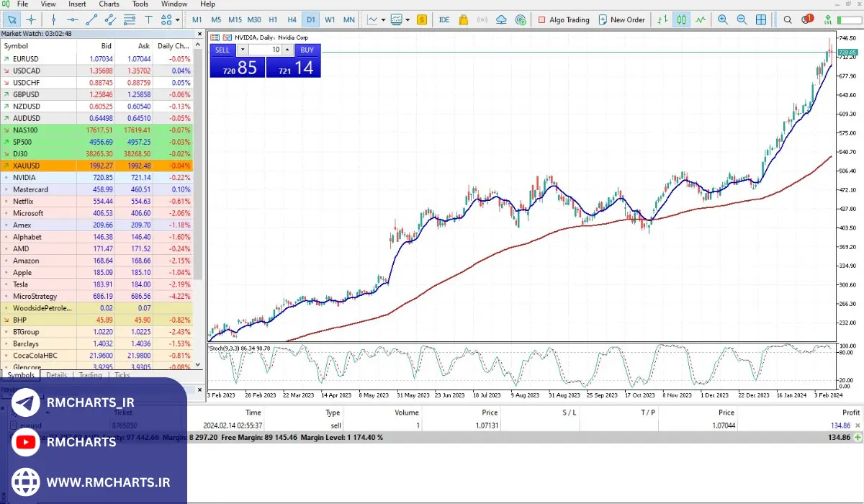Image resolution: width=864 pixels, height=504 pixels.
Task: Enable the candlestick chart mode
Action: pos(680,20)
